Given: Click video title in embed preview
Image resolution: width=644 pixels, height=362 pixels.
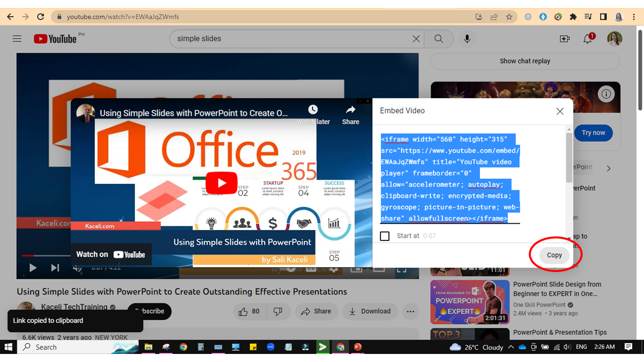Looking at the screenshot, I should click(x=194, y=113).
